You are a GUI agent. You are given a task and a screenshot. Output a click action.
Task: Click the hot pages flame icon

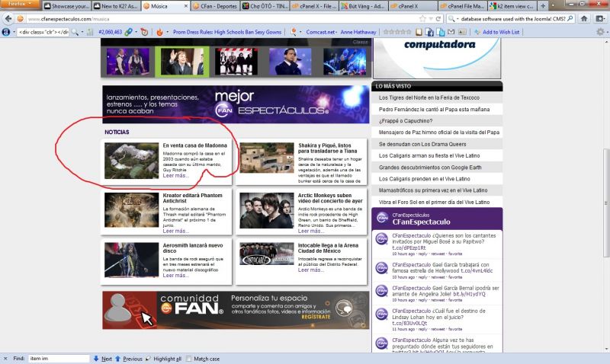[159, 32]
